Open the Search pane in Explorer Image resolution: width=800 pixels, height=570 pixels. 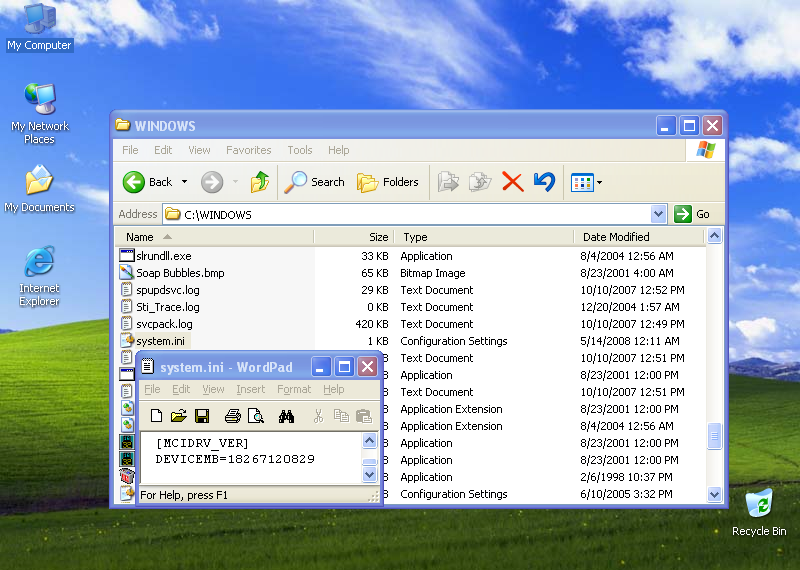[314, 182]
